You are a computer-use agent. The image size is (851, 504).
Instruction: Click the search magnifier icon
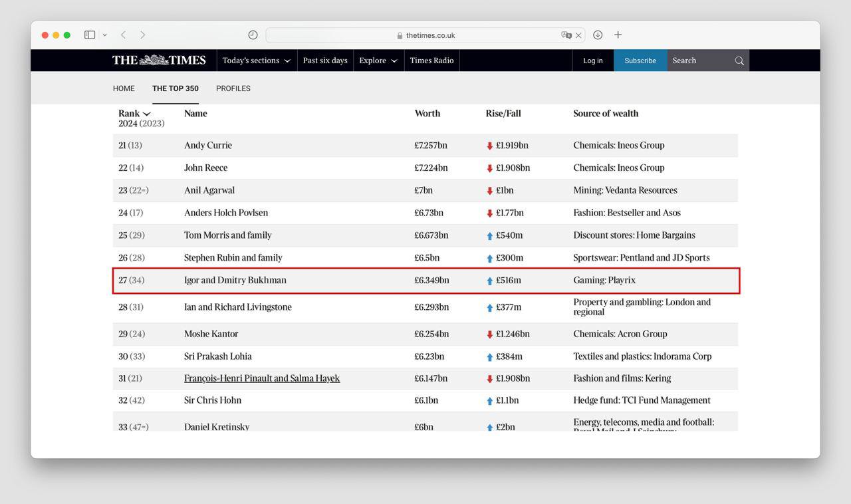click(x=739, y=61)
